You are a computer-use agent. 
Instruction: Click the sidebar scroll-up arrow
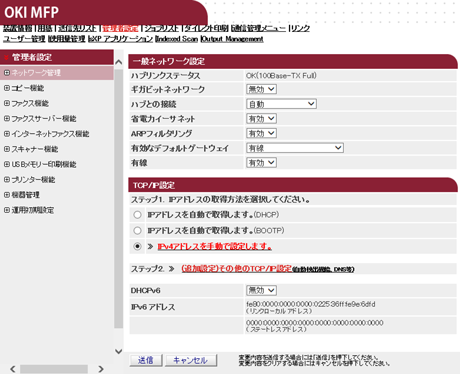118,62
